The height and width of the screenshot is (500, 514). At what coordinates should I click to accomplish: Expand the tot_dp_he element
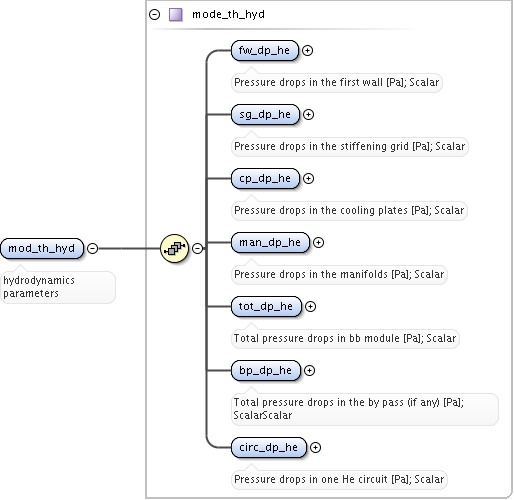310,307
